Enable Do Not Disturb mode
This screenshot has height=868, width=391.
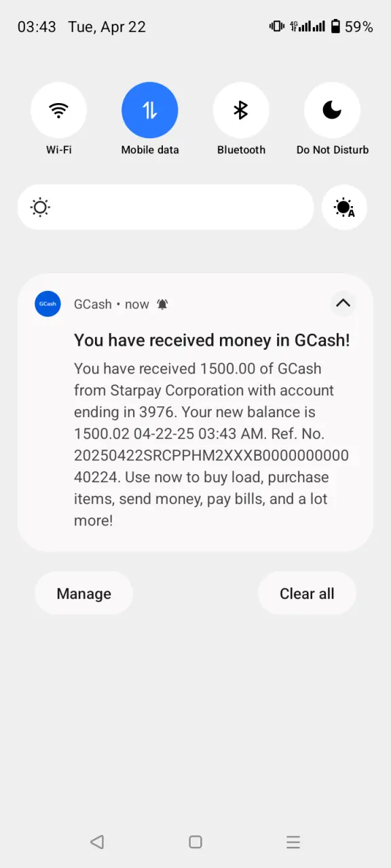point(332,110)
